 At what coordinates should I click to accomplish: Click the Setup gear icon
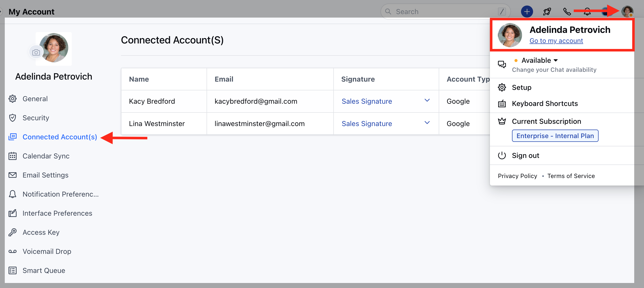(x=502, y=87)
